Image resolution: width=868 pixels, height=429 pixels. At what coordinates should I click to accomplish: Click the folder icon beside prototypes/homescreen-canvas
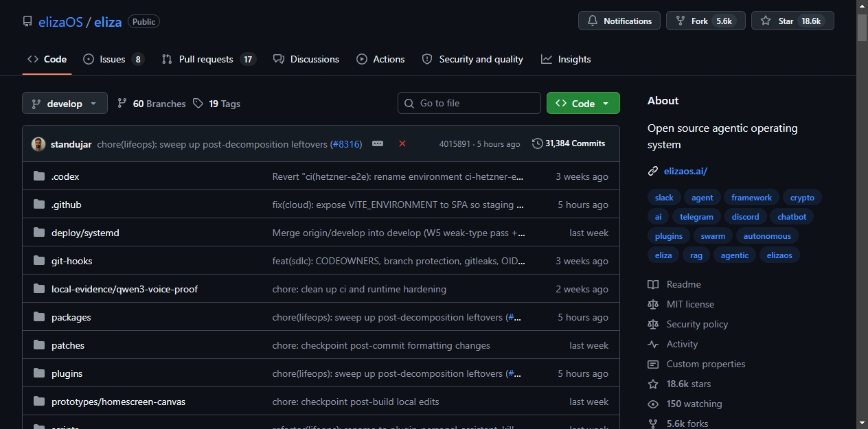tap(39, 402)
